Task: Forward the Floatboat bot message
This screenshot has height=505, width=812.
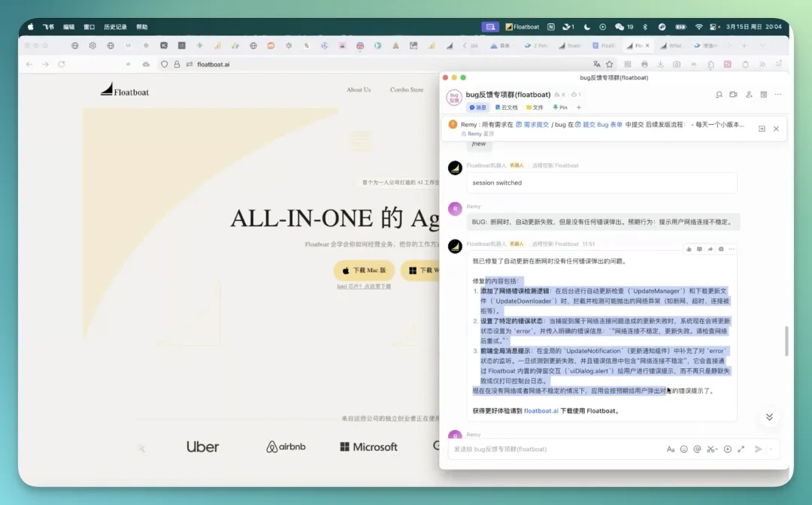Action: (x=710, y=249)
